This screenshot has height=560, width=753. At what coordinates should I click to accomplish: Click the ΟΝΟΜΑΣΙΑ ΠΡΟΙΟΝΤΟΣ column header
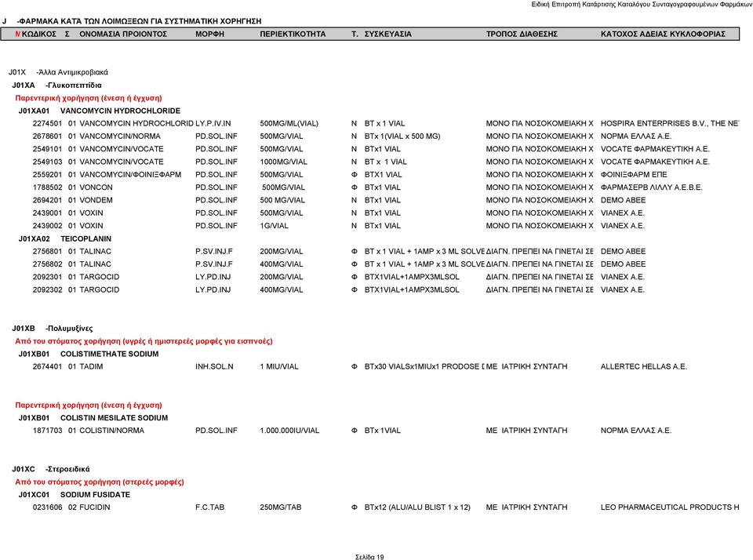click(123, 34)
